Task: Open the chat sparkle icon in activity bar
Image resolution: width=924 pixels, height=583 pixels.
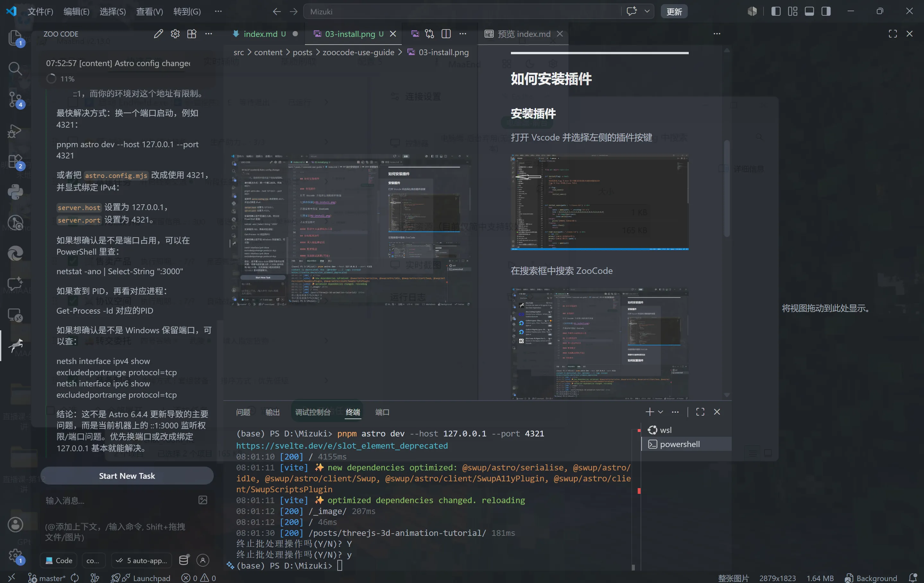Action: [15, 284]
